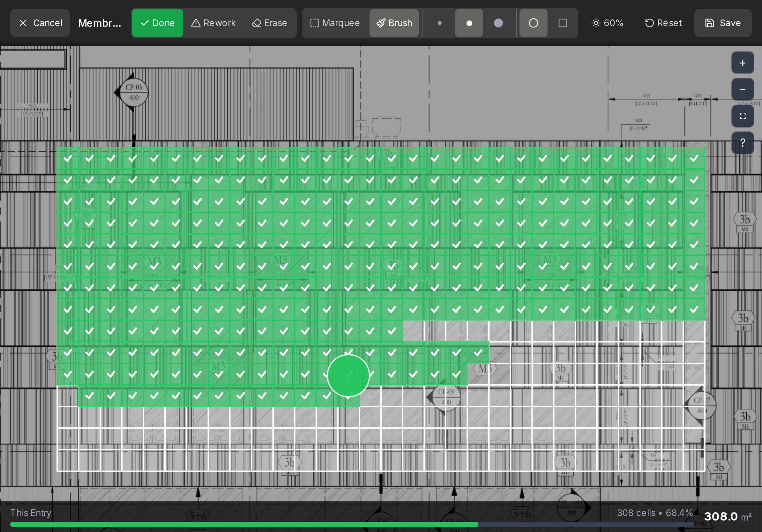
Task: Switch to Erase mode
Action: click(270, 23)
